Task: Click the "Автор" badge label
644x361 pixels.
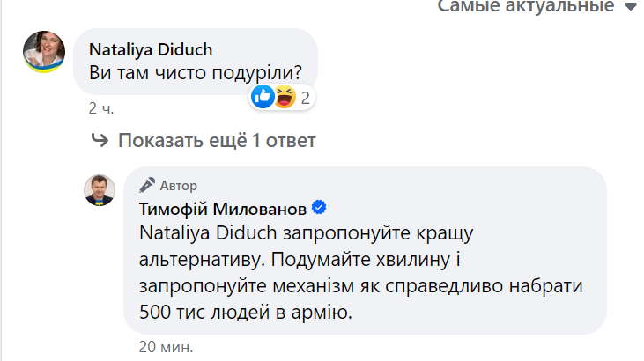Action: point(178,186)
